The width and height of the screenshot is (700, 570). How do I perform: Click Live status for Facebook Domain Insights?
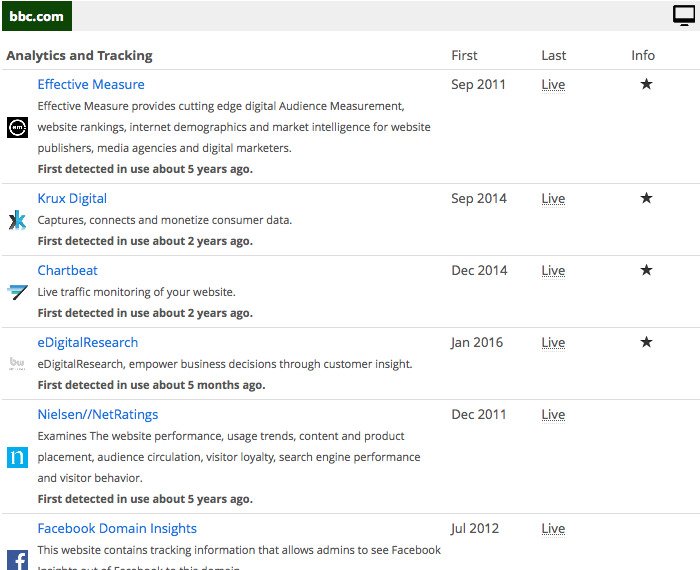click(x=553, y=528)
